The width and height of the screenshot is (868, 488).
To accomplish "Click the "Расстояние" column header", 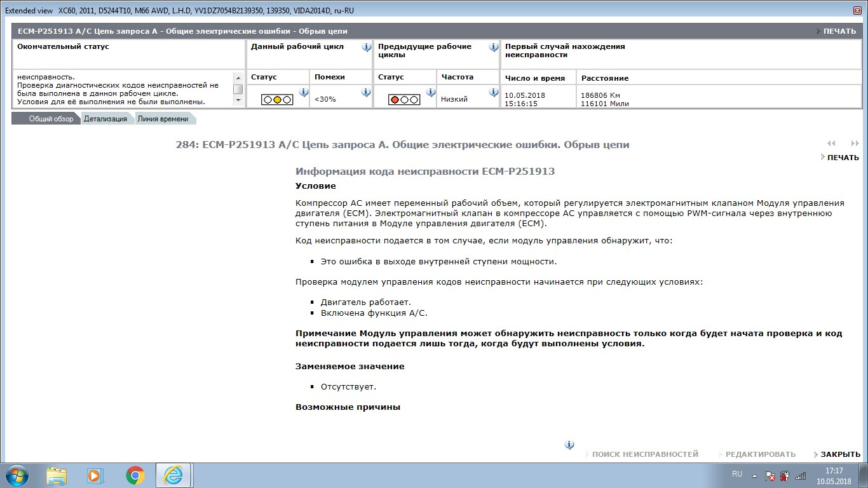I will coord(605,78).
